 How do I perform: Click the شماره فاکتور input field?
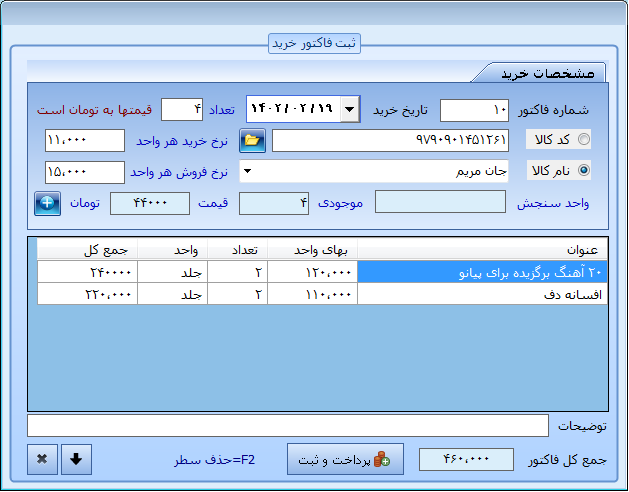(474, 110)
